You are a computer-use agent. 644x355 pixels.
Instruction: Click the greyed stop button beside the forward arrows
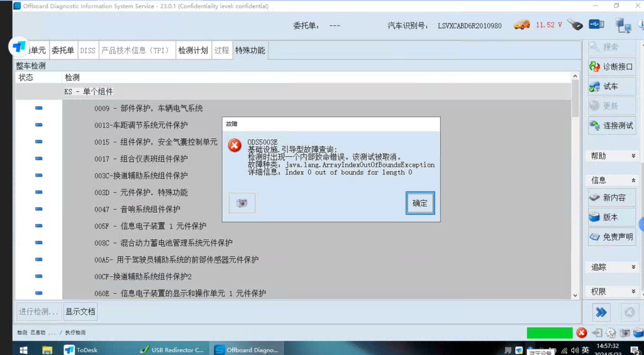(629, 313)
